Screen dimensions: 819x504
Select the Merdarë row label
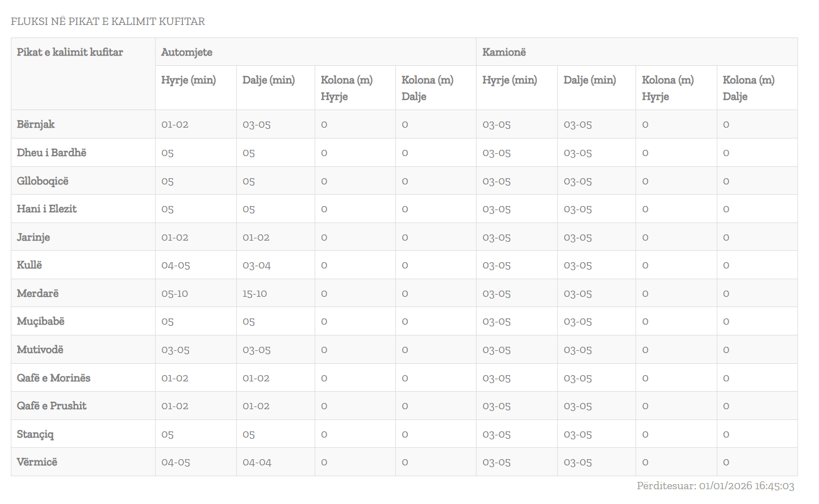point(37,293)
